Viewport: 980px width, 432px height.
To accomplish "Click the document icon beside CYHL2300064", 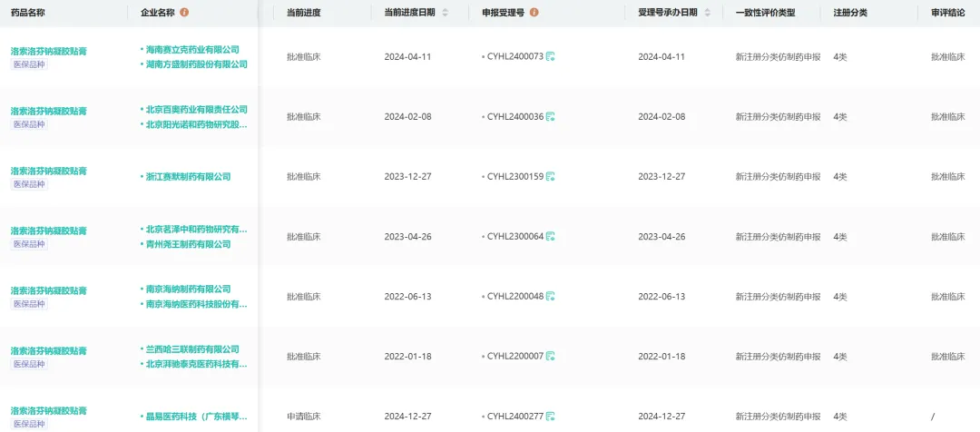I will (x=551, y=237).
